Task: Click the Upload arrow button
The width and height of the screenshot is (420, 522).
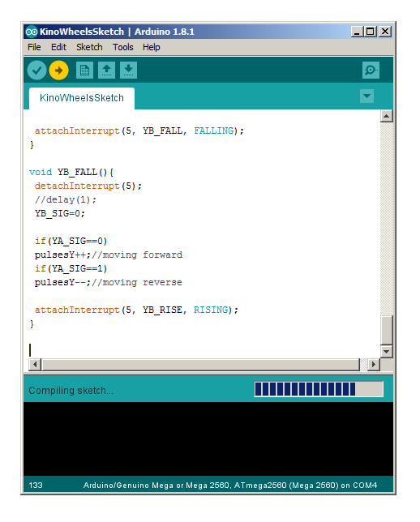Action: coord(58,71)
